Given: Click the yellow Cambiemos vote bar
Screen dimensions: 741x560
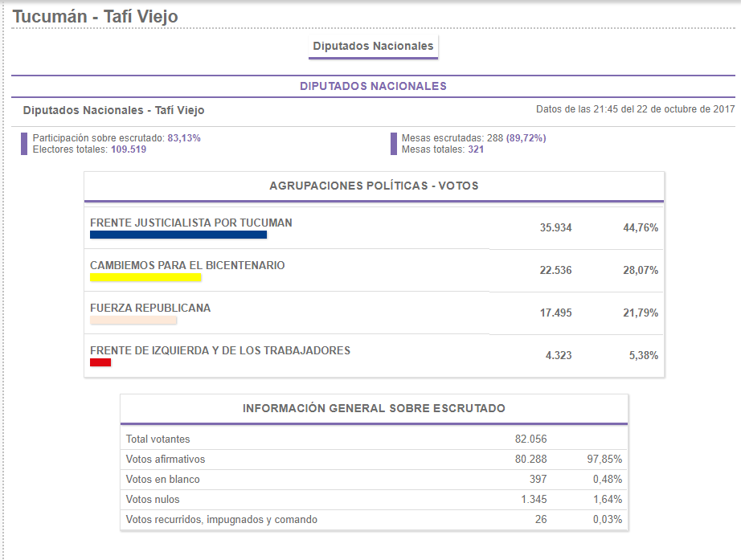Looking at the screenshot, I should [145, 277].
